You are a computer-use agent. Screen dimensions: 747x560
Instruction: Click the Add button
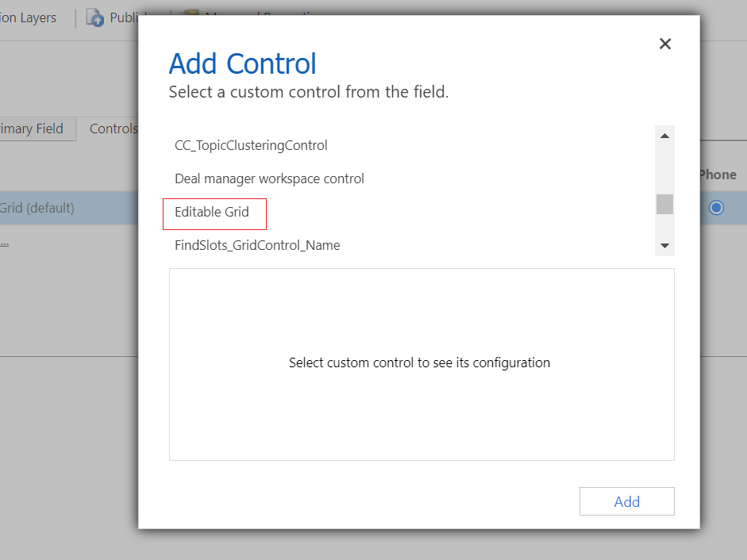click(x=627, y=501)
